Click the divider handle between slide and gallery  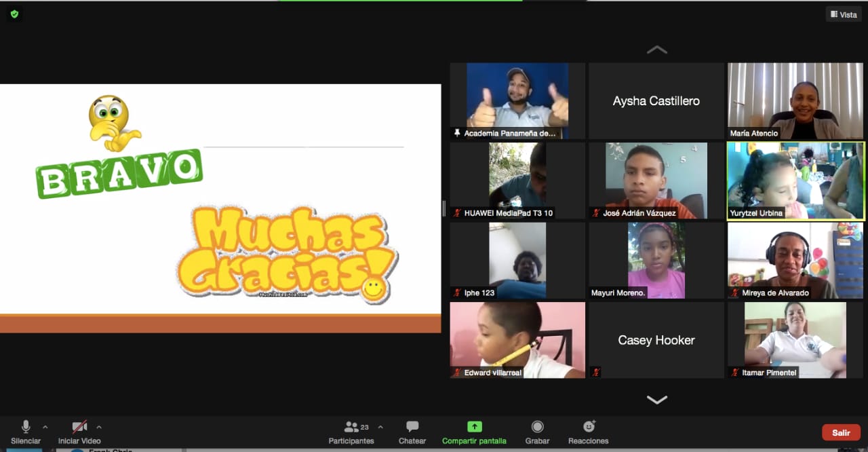point(444,208)
